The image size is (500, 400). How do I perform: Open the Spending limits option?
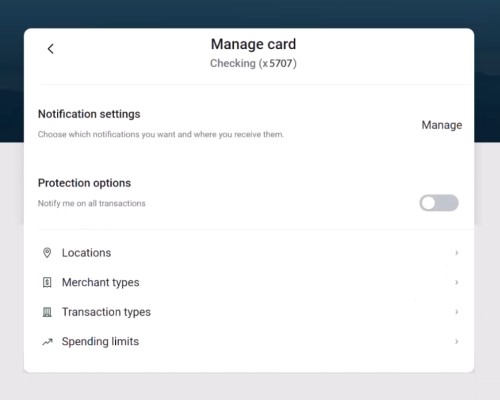point(249,342)
